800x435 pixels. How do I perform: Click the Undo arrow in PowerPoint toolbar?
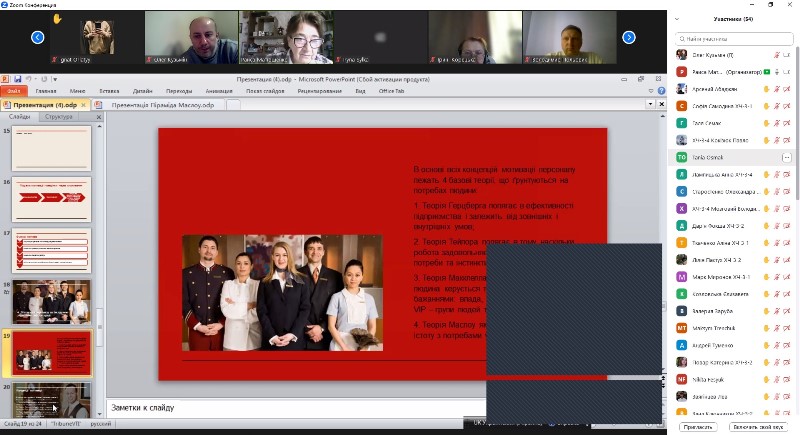coord(29,79)
